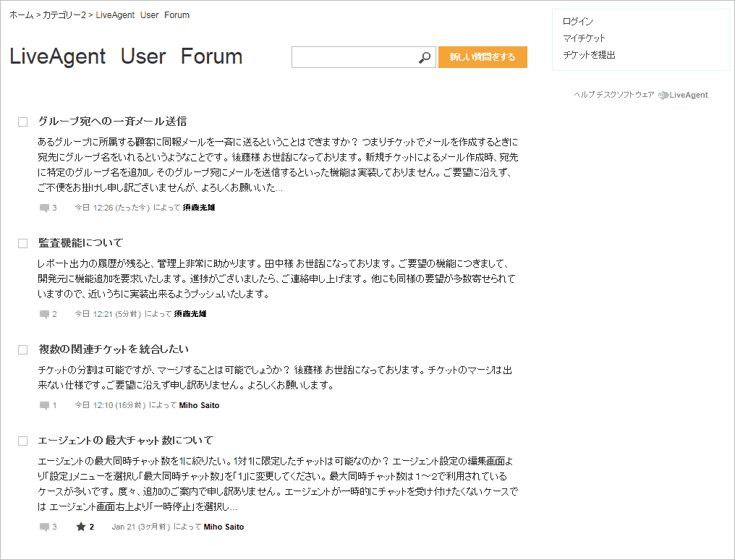Open the ログイン menu item
This screenshot has width=735, height=560.
[577, 22]
